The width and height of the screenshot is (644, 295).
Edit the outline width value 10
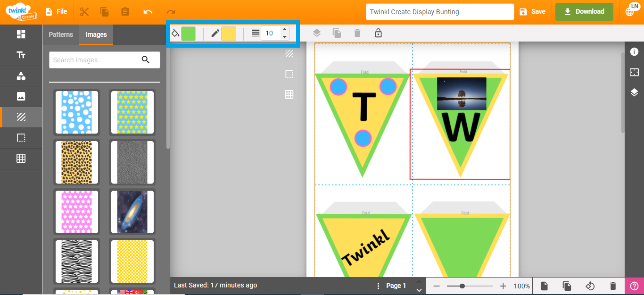271,33
